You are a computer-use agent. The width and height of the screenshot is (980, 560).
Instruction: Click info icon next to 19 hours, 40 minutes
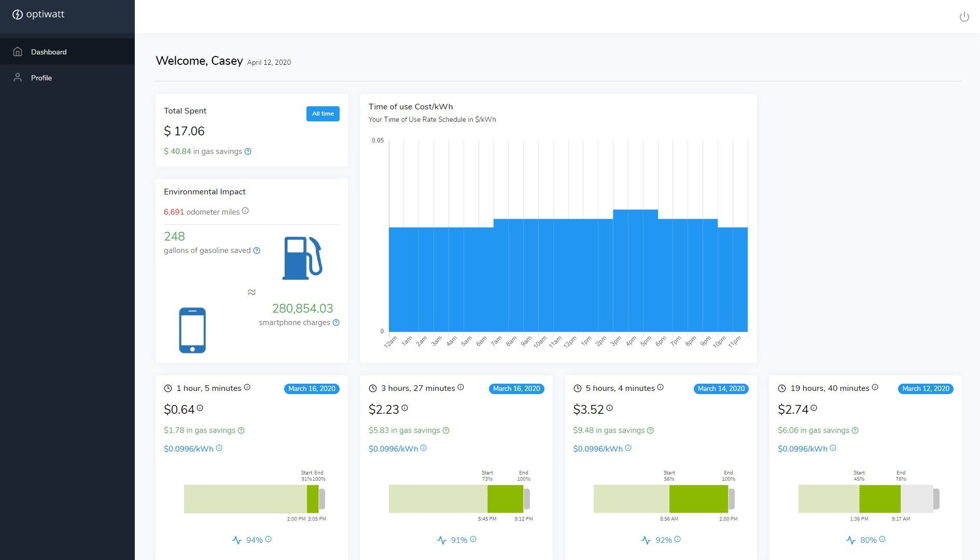pos(875,387)
